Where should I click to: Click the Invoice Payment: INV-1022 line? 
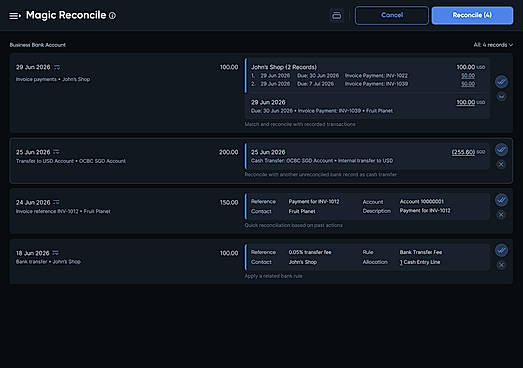click(x=376, y=76)
